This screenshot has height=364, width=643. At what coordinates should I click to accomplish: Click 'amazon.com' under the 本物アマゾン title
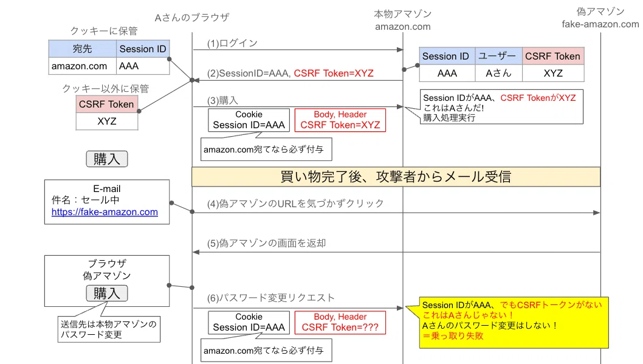click(x=403, y=27)
